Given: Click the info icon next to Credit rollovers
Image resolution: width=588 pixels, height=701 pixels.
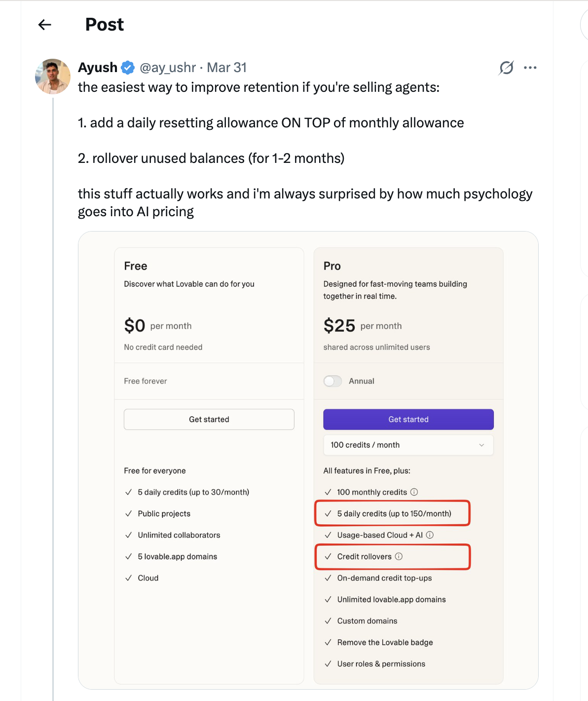Looking at the screenshot, I should tap(399, 556).
